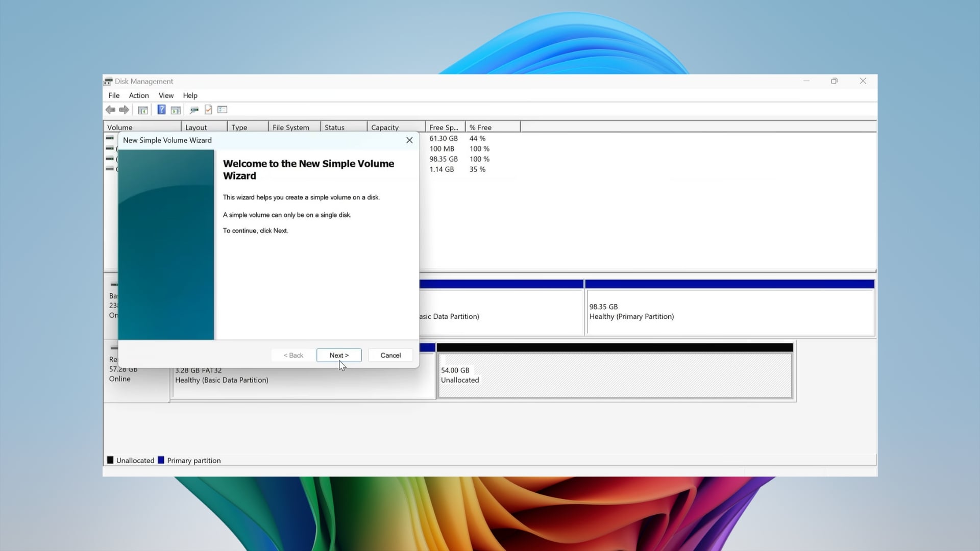Cancel the New Simple Volume Wizard
The image size is (980, 551).
(x=390, y=355)
